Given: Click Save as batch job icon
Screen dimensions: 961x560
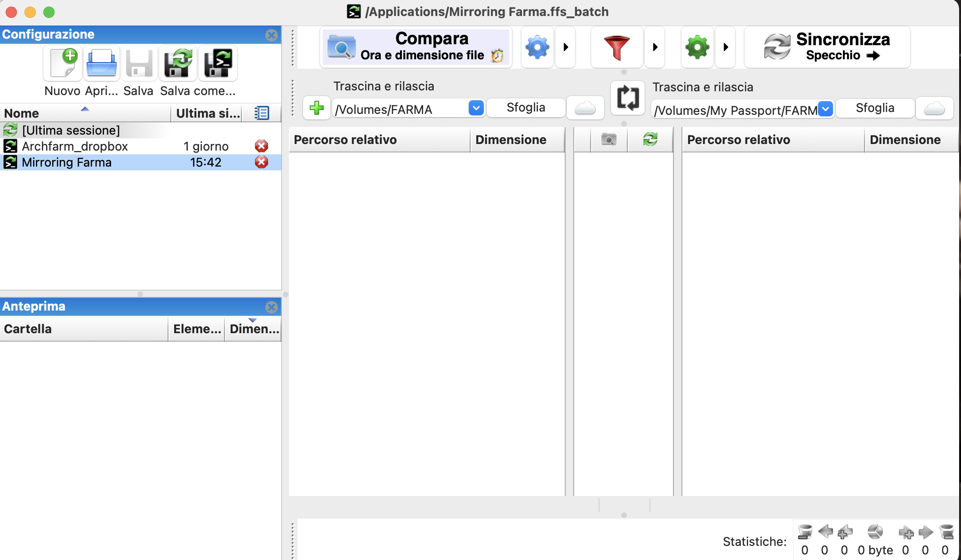Looking at the screenshot, I should pyautogui.click(x=217, y=63).
